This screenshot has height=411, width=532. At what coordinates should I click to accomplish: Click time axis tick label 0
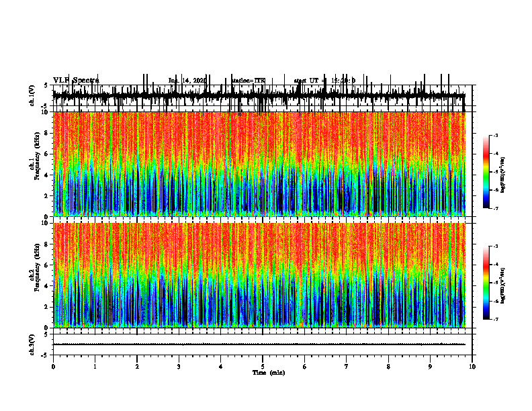[53, 367]
